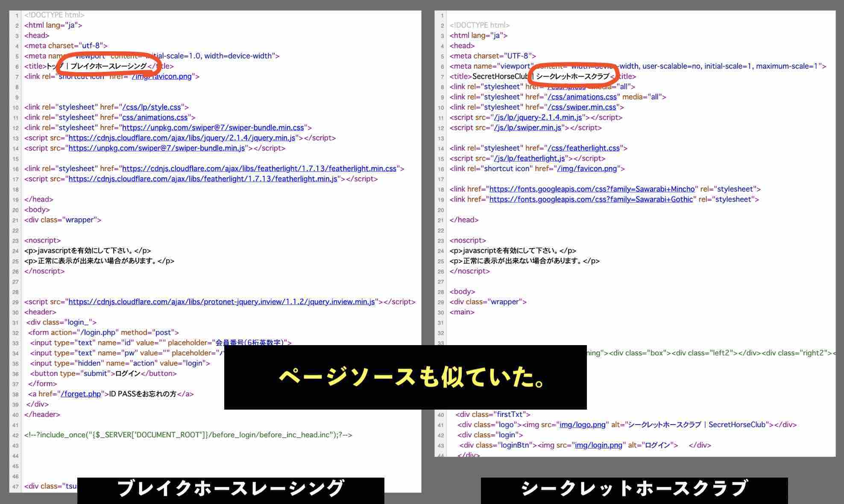Click the jquery.inview.min.js cdnjs link

click(223, 302)
